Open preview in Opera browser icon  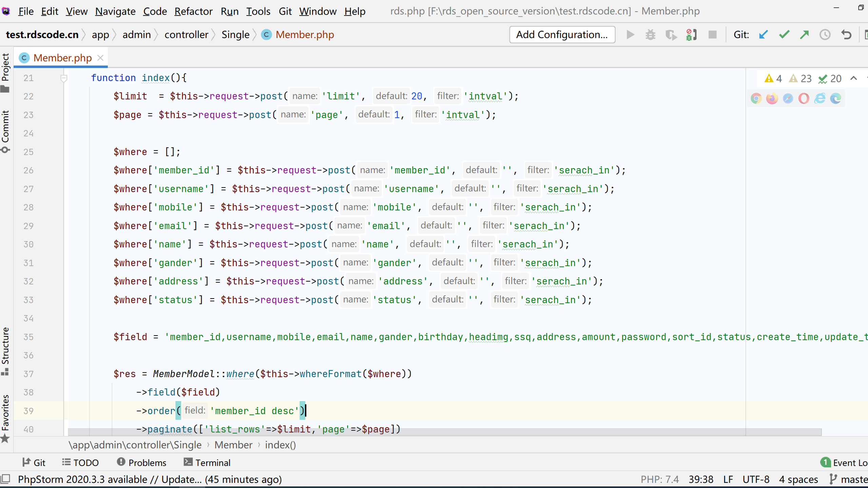(804, 98)
